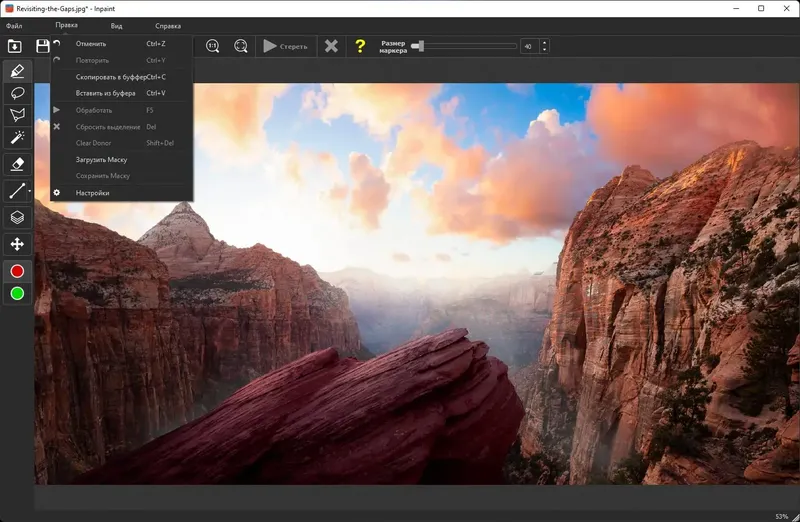Click Вставить из буфера in the menu
This screenshot has height=522, width=800.
105,93
